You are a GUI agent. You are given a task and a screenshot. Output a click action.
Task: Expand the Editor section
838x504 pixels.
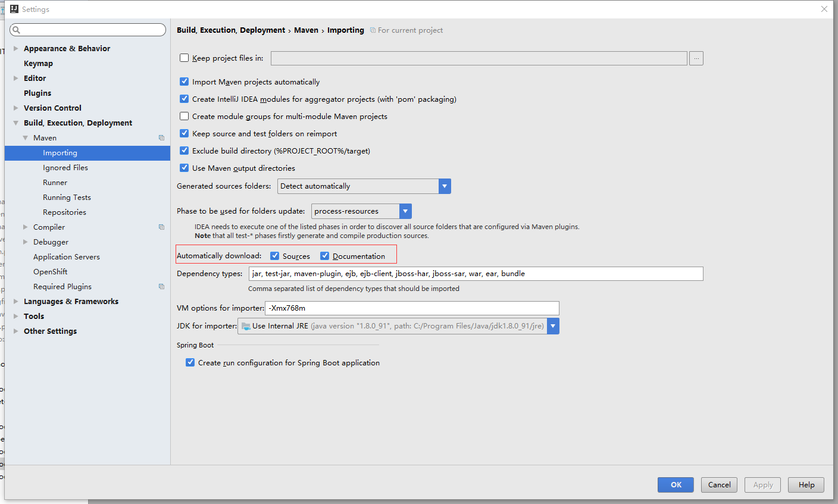point(15,78)
